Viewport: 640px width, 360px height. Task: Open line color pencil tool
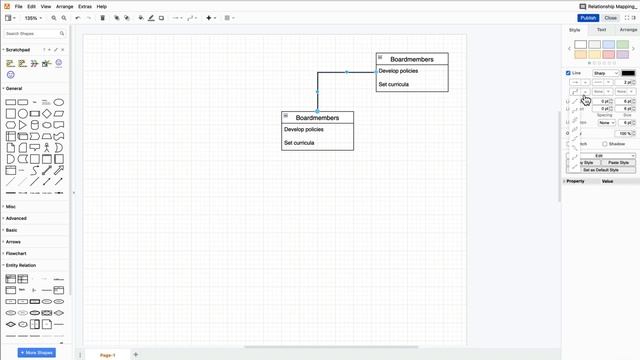151,18
